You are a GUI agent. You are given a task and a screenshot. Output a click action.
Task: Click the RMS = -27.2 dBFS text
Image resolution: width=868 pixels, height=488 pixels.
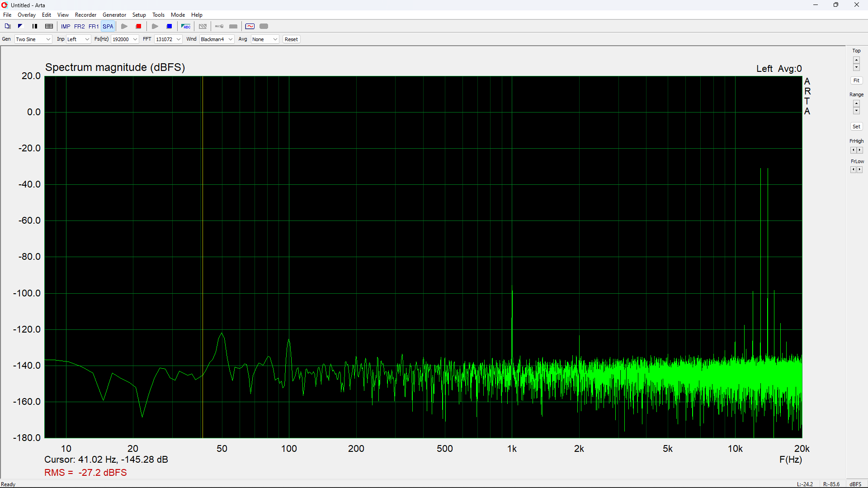tap(85, 473)
